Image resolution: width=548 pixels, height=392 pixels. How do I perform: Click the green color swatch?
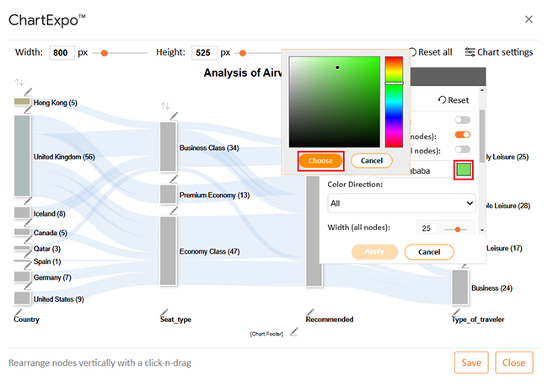(x=464, y=170)
